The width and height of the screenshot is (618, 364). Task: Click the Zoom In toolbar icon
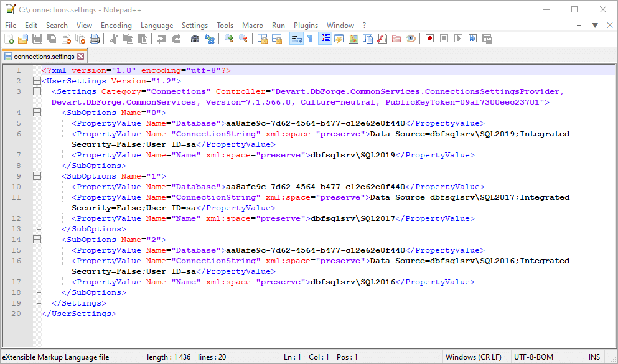(x=228, y=39)
